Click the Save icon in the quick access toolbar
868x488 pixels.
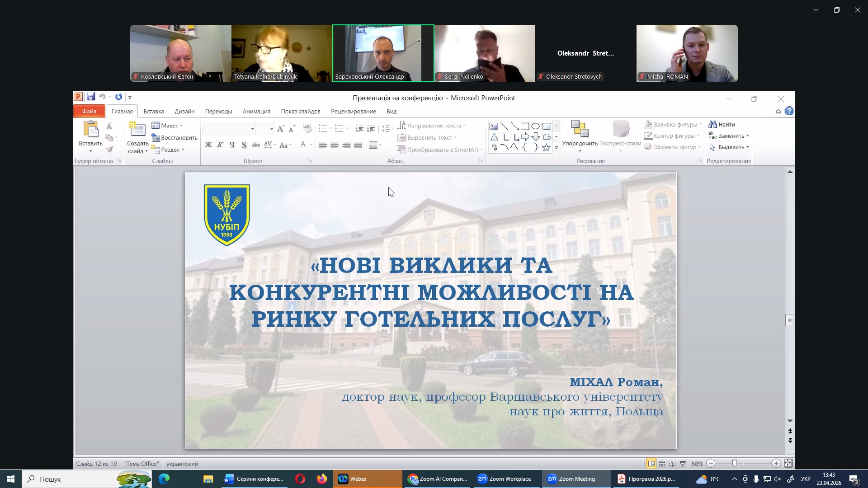91,97
